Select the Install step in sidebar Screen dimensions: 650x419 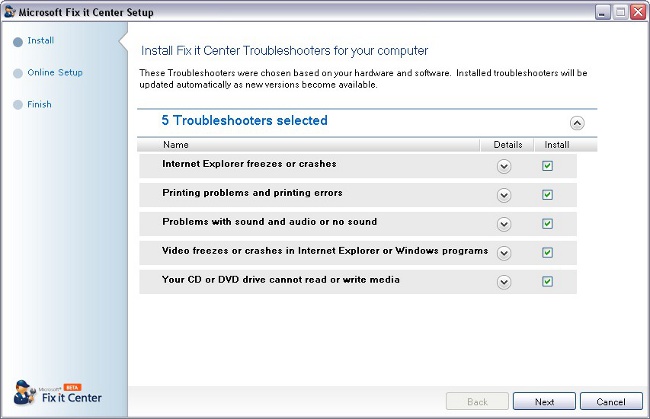point(40,41)
